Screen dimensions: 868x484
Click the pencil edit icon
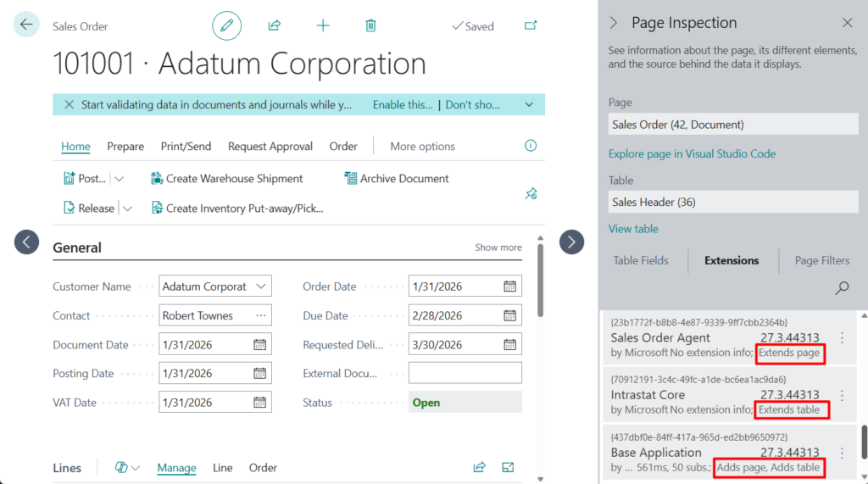pos(226,25)
